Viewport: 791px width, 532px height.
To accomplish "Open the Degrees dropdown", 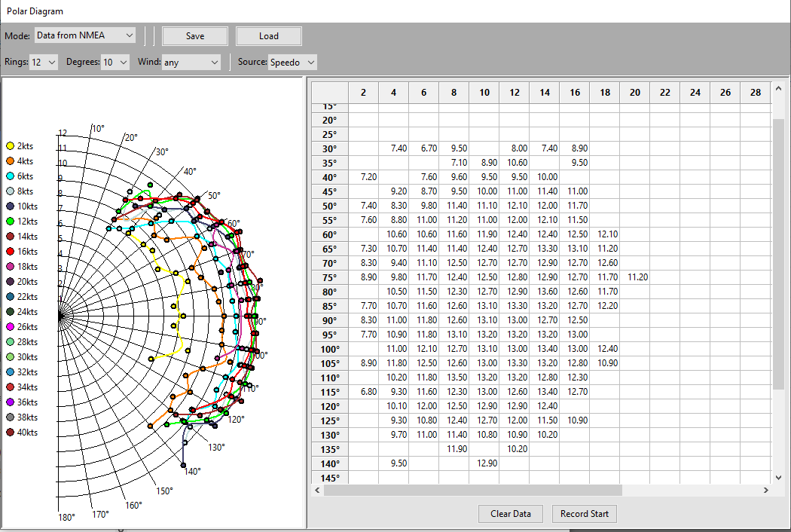I will coord(115,63).
